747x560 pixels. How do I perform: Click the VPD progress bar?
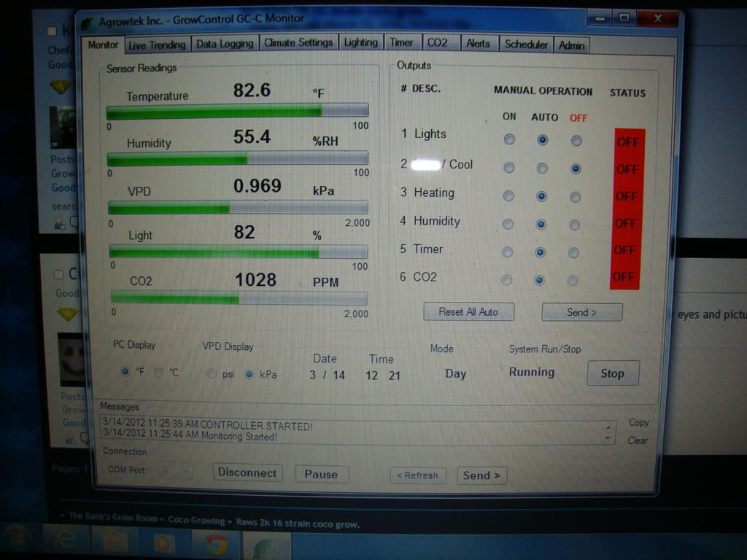pyautogui.click(x=239, y=208)
